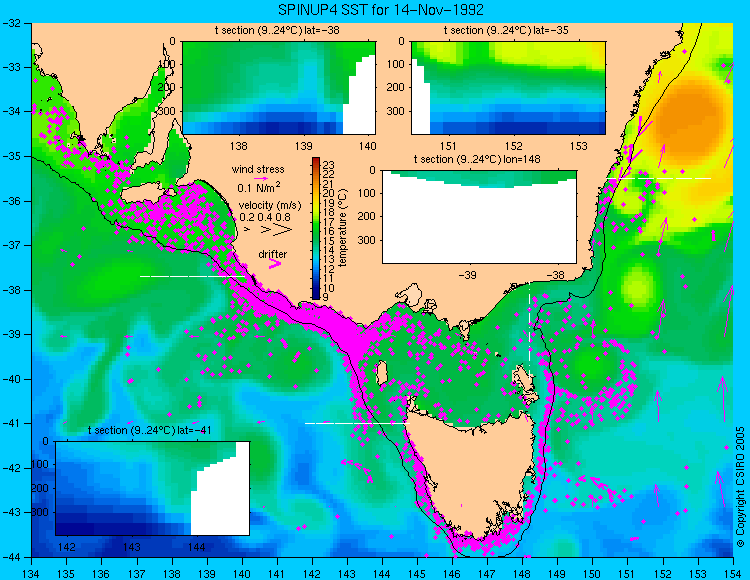
Task: Click the main x-axis label '134'
Action: pyautogui.click(x=32, y=573)
